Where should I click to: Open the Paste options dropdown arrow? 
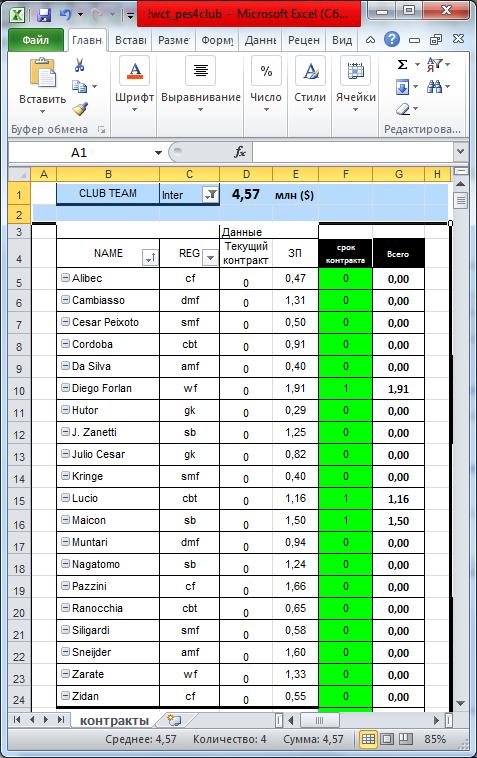42,112
